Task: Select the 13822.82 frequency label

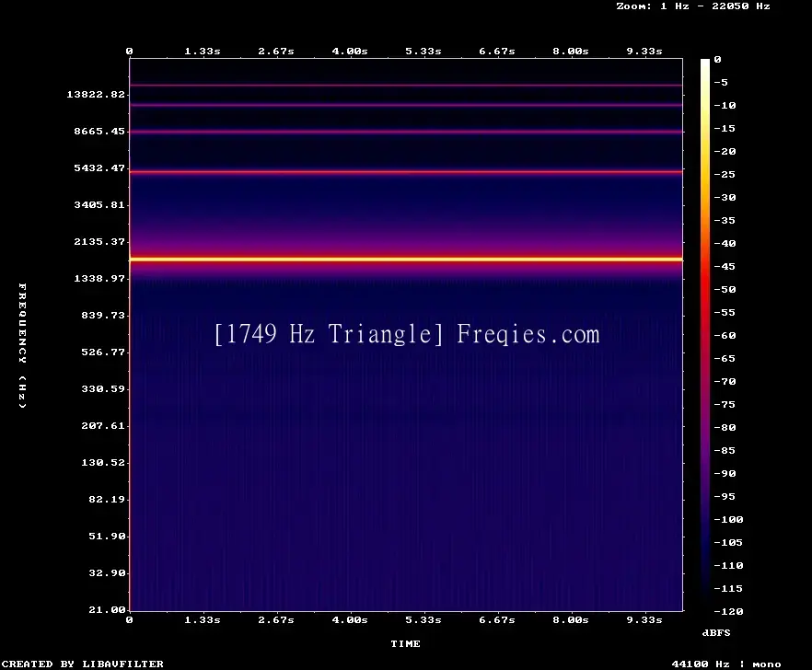Action: 96,94
